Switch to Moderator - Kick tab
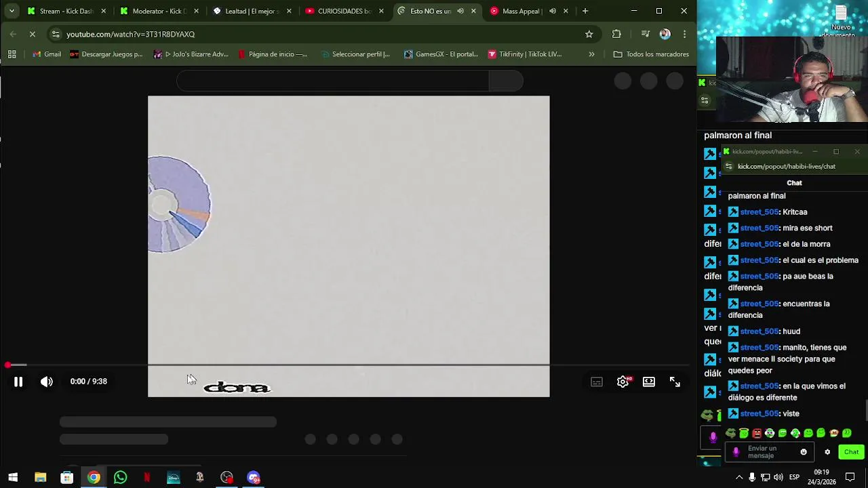Screen dimensions: 868x488 click(158, 11)
